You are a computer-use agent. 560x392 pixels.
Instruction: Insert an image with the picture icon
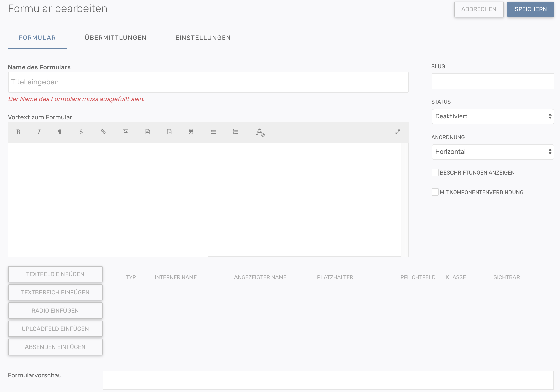[125, 132]
